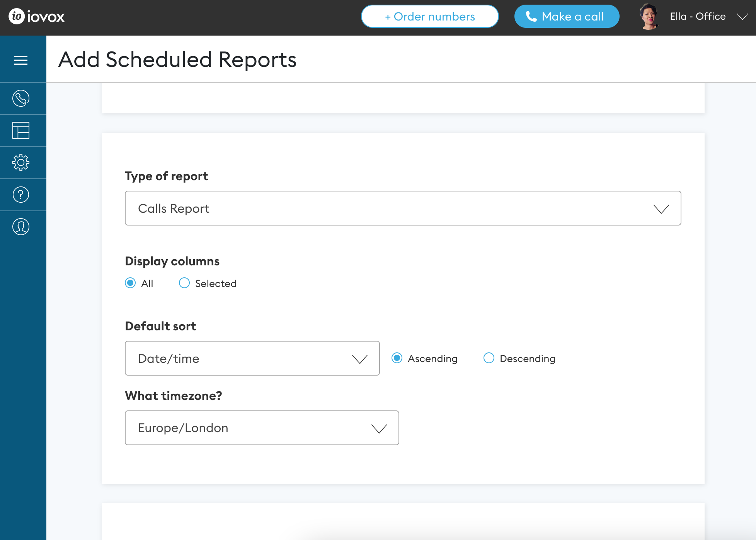Enable Descending sort order
Image resolution: width=756 pixels, height=540 pixels.
tap(488, 358)
